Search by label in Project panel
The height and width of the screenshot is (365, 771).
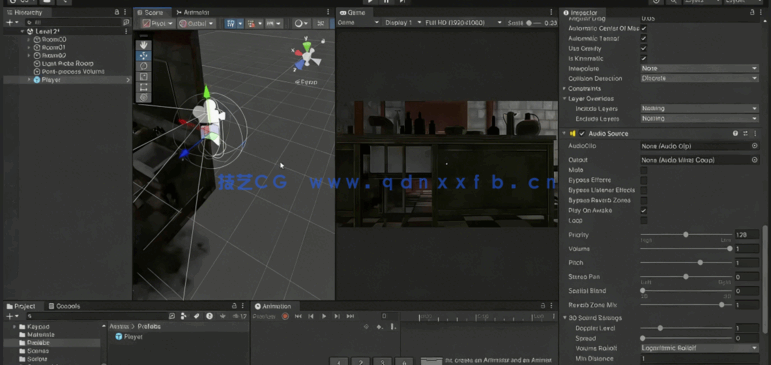pyautogui.click(x=197, y=316)
